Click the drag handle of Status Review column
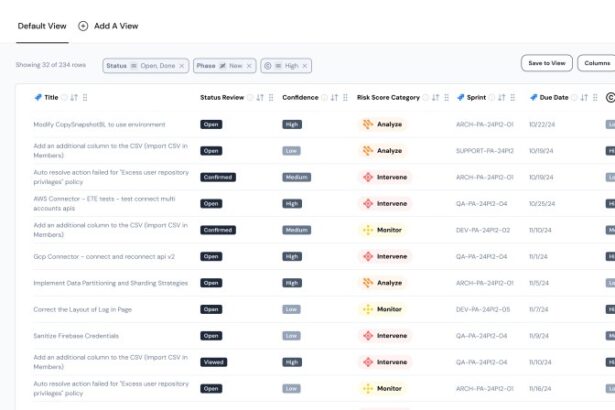The width and height of the screenshot is (615, 410). point(271,98)
